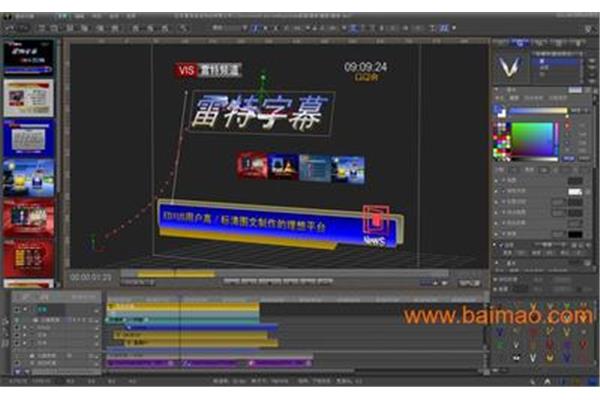
Task: Open the highlighted menu in the menu bar
Action: (x=63, y=16)
